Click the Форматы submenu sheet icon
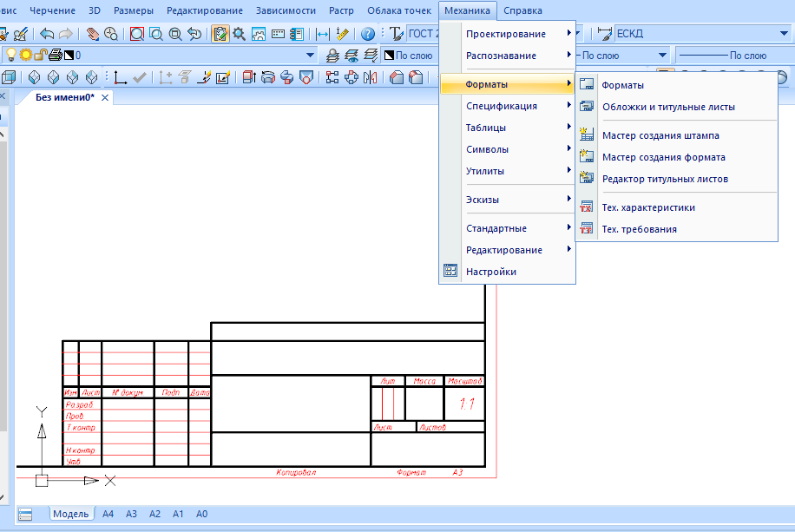 point(587,84)
